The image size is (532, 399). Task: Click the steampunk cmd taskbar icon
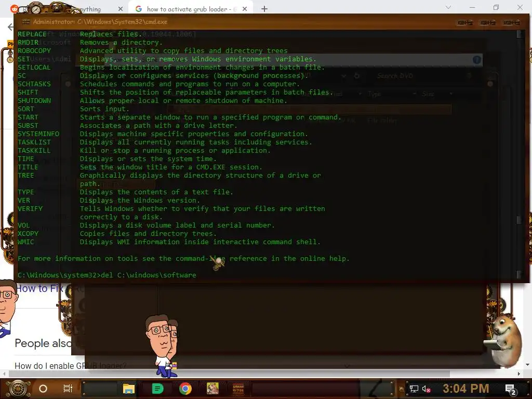(238, 389)
